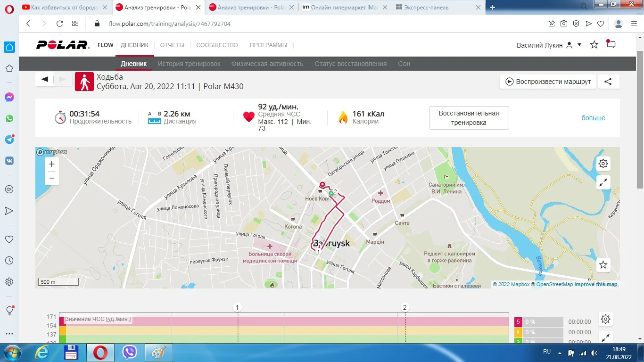This screenshot has height=362, width=644.
Task: Click the duration value 00:31:54
Action: coord(84,114)
